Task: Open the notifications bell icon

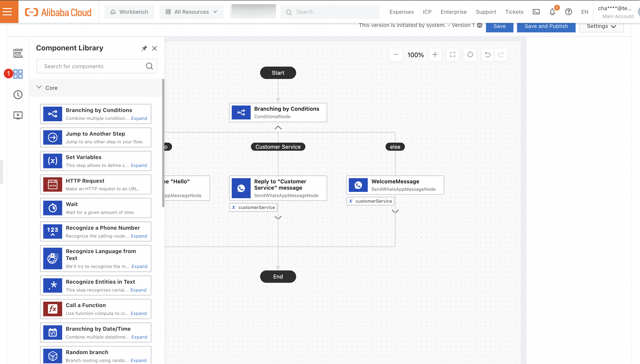Action: [x=552, y=12]
